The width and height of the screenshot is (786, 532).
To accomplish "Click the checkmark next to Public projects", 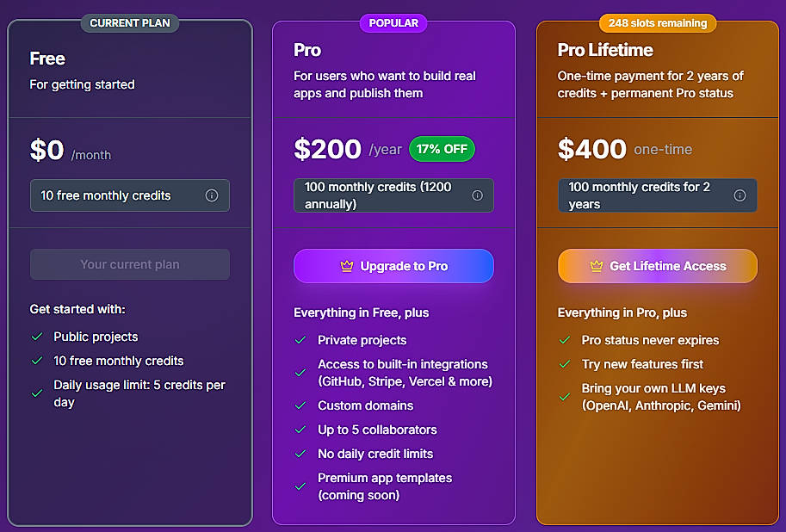I will pos(36,337).
